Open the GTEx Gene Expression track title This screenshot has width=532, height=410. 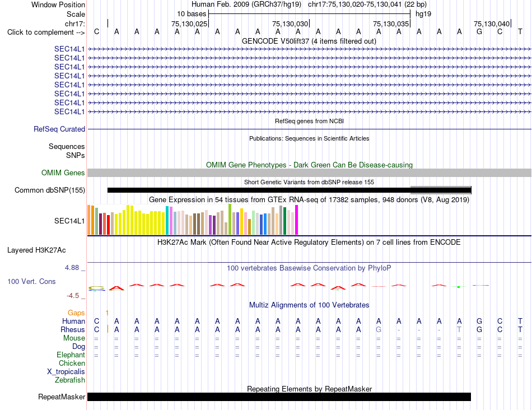309,199
